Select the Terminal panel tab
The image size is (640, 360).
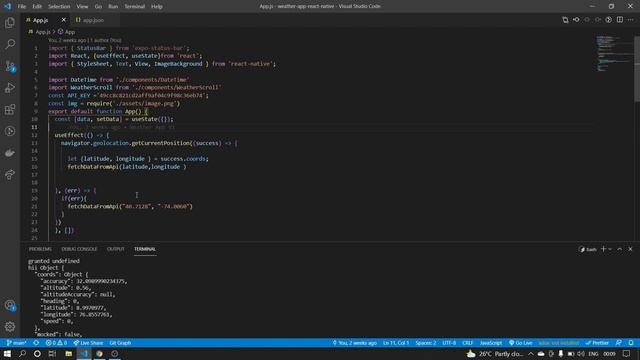point(145,249)
